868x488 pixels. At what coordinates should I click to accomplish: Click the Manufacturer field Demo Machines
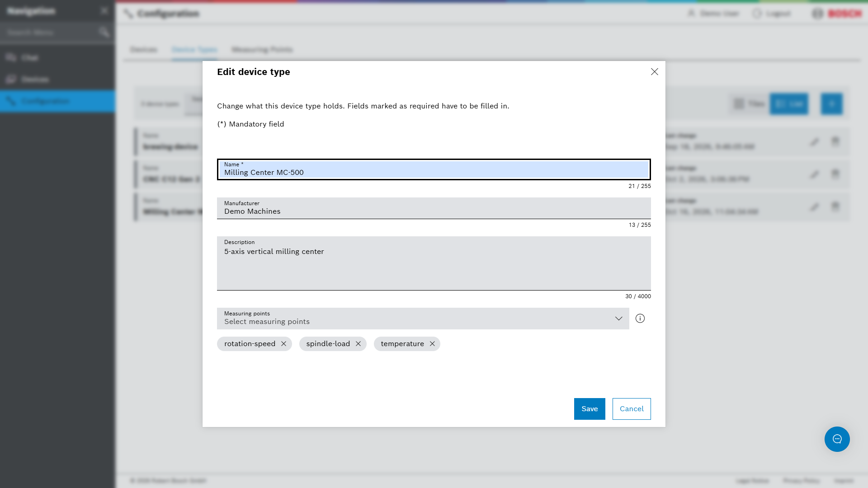coord(434,208)
